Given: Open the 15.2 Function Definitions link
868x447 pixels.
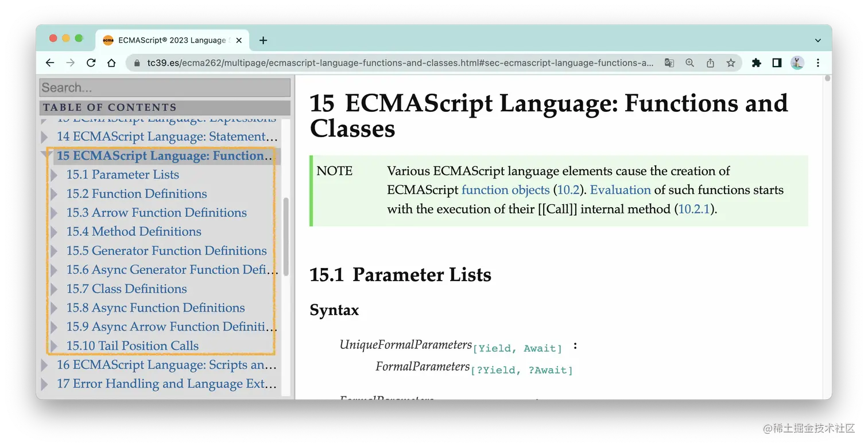Looking at the screenshot, I should (137, 193).
